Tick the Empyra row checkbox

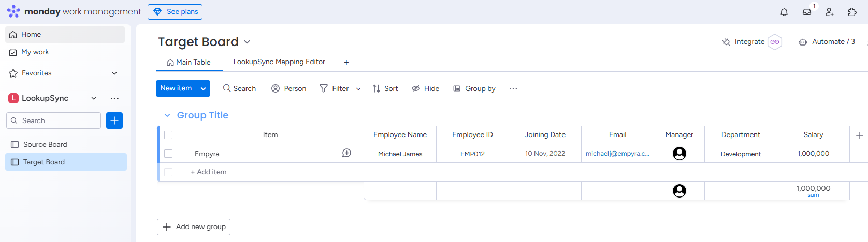tap(168, 154)
